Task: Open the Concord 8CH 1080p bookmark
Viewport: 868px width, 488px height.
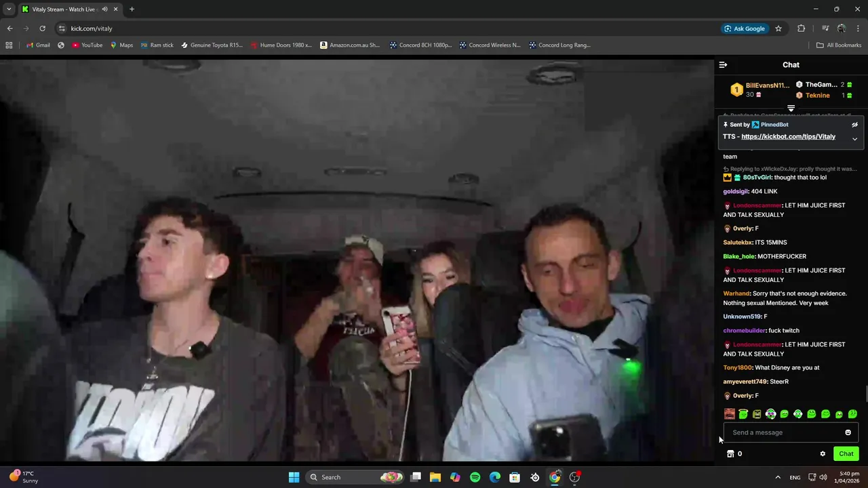Action: click(420, 45)
